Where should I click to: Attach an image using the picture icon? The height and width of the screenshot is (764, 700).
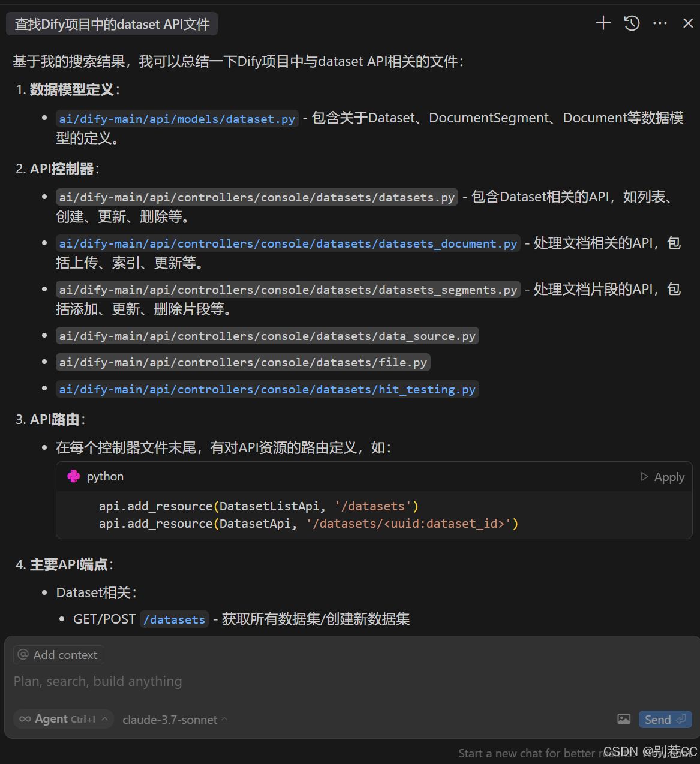click(x=624, y=719)
